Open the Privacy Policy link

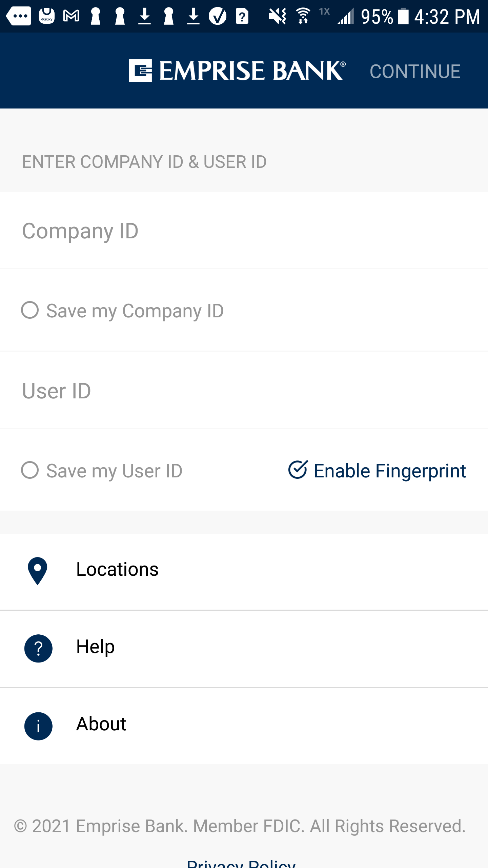click(241, 863)
